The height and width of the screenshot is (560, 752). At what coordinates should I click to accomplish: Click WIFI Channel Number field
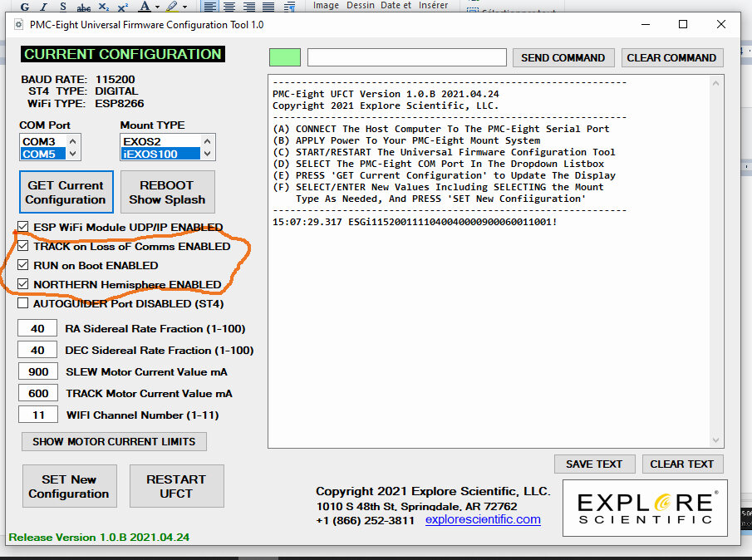coord(38,415)
